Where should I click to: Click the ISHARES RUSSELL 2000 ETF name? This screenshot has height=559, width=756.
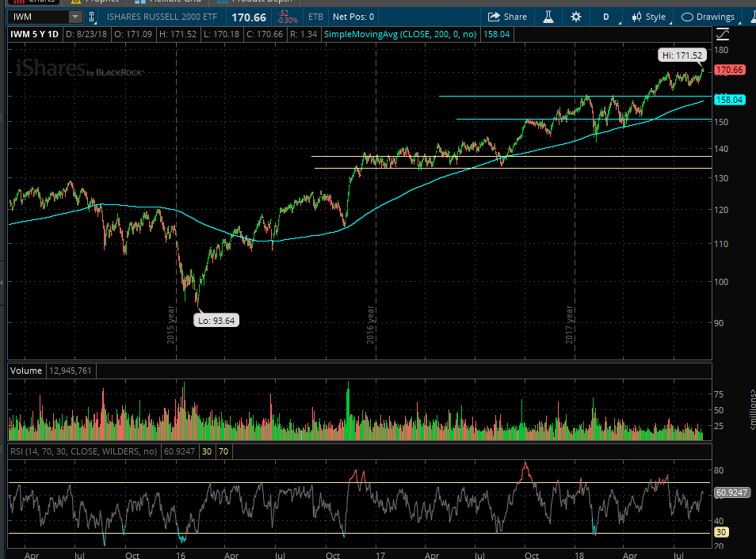point(162,17)
